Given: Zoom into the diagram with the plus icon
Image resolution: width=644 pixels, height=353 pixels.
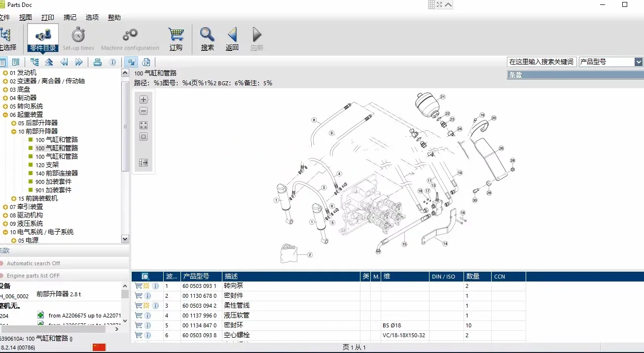Looking at the screenshot, I should [x=143, y=99].
